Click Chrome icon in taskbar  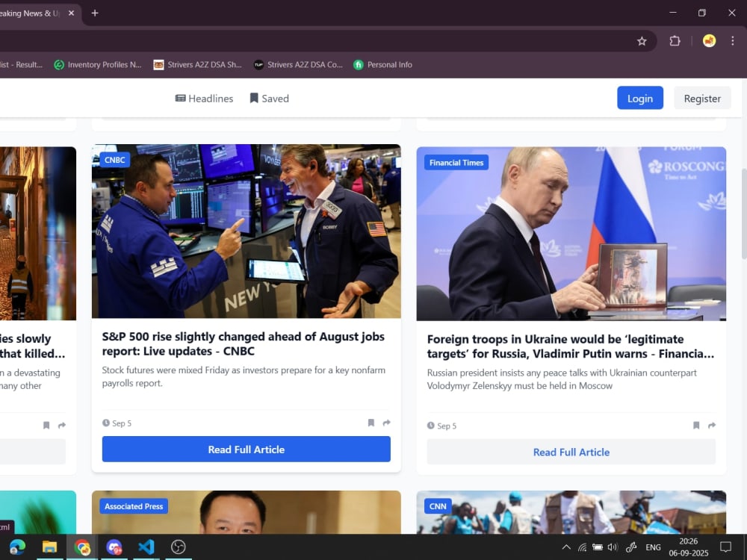point(82,547)
